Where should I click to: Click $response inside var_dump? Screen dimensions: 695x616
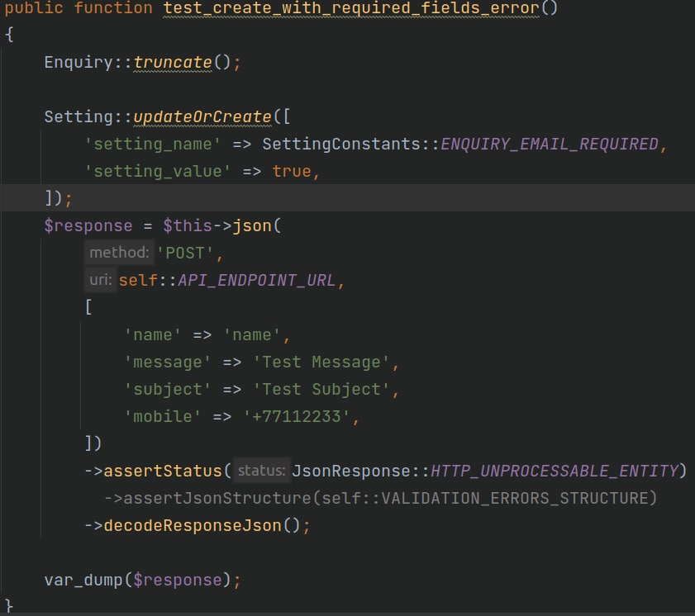[x=178, y=580]
